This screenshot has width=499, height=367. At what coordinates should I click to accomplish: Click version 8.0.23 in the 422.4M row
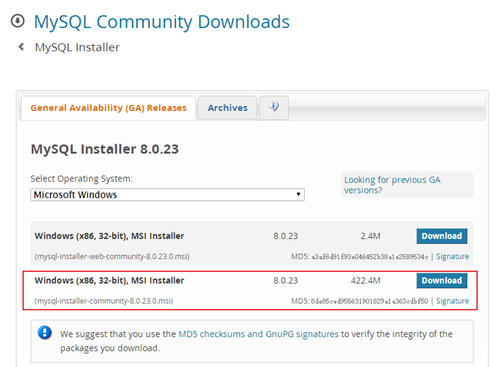click(x=286, y=281)
